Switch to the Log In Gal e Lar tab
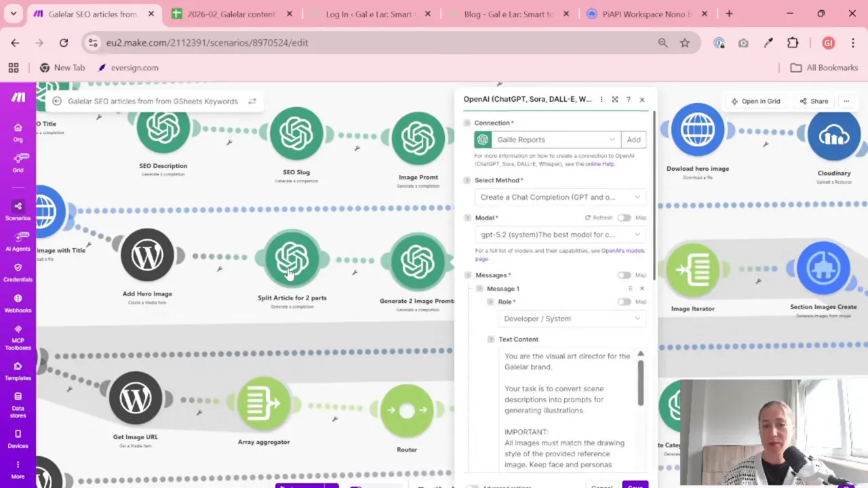868x488 pixels. (370, 14)
